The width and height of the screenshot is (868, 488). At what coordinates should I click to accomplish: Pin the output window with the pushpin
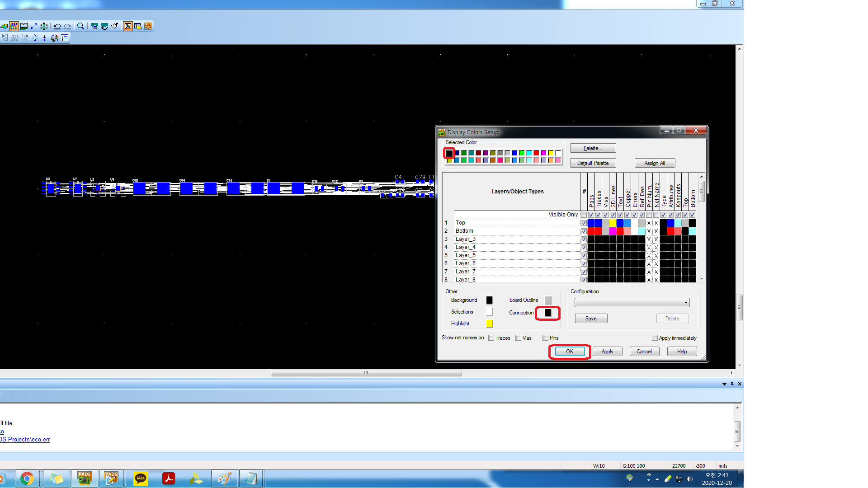tap(732, 384)
